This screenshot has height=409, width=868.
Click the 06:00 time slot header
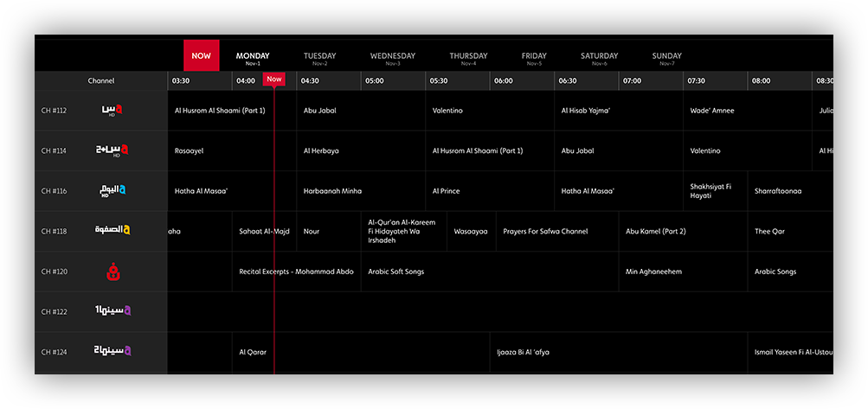pyautogui.click(x=503, y=81)
